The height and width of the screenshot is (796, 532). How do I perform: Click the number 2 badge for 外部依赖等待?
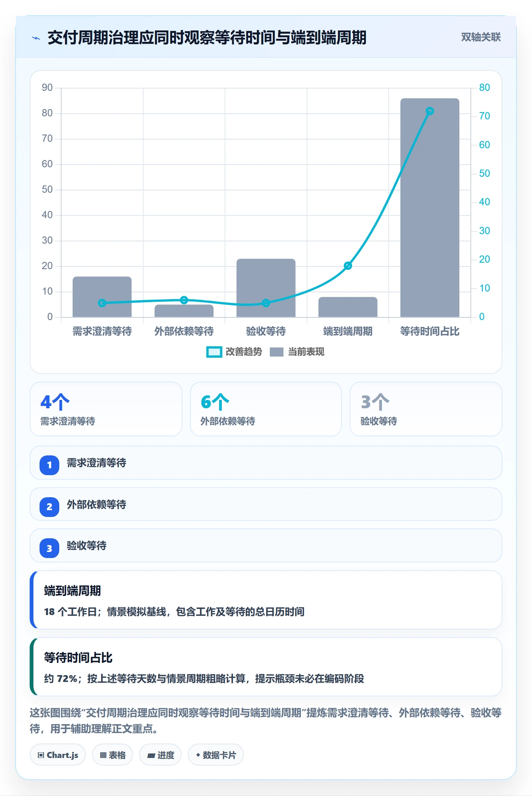pos(49,507)
